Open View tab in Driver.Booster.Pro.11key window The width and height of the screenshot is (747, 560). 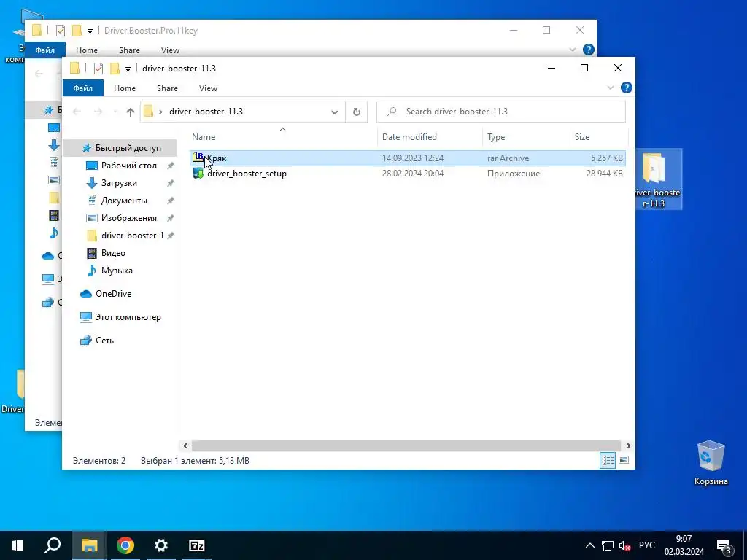click(170, 50)
